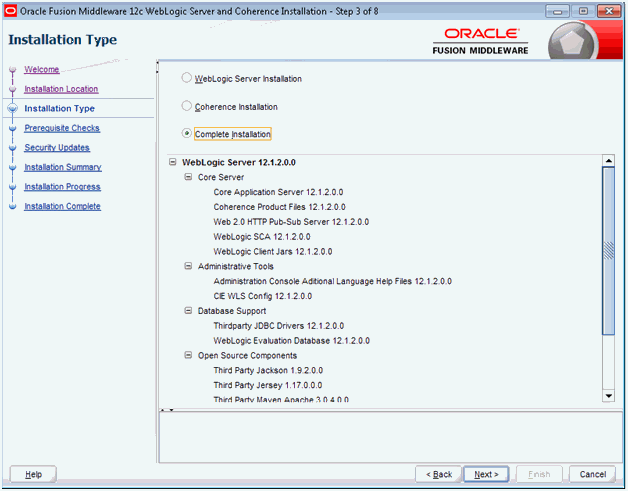Click the Prerequisite Checks step bullet icon

tap(12, 128)
